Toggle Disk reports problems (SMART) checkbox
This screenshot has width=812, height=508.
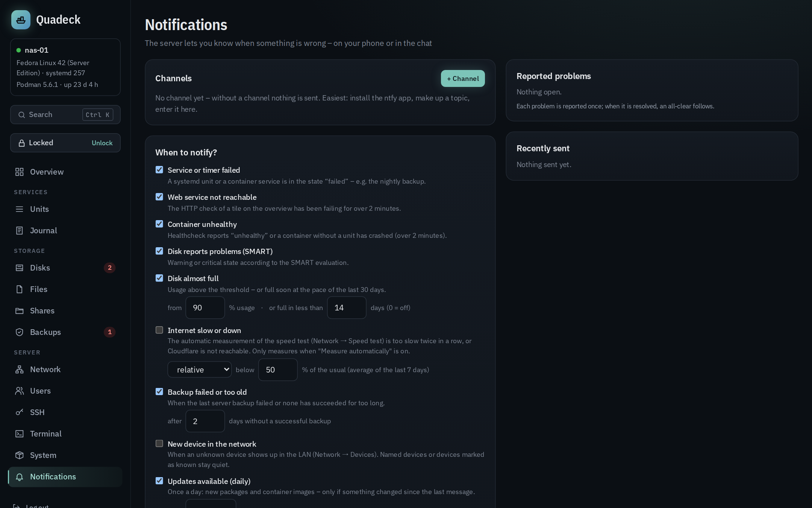pos(159,251)
